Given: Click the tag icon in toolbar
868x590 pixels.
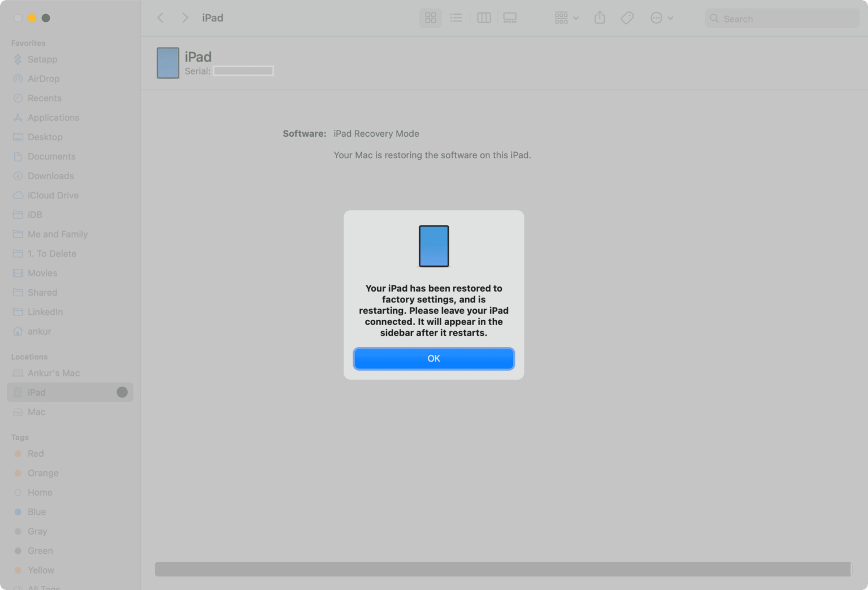Looking at the screenshot, I should [x=627, y=18].
